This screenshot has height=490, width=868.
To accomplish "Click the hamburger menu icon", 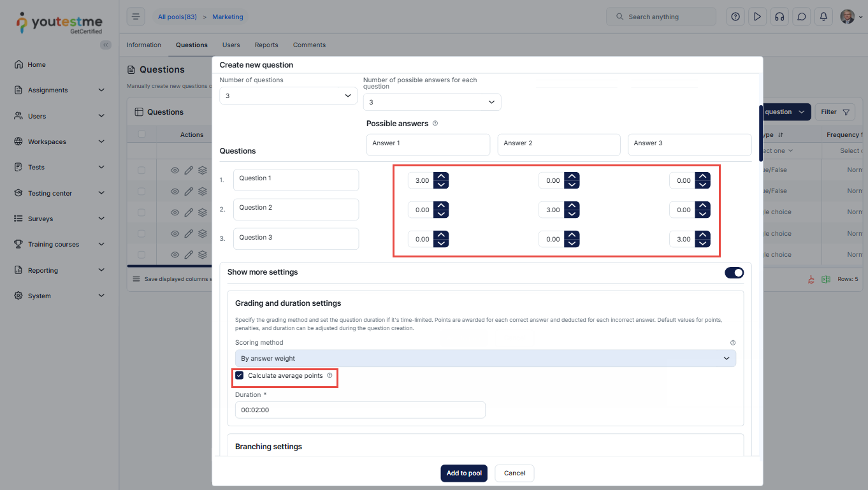I will coord(136,17).
